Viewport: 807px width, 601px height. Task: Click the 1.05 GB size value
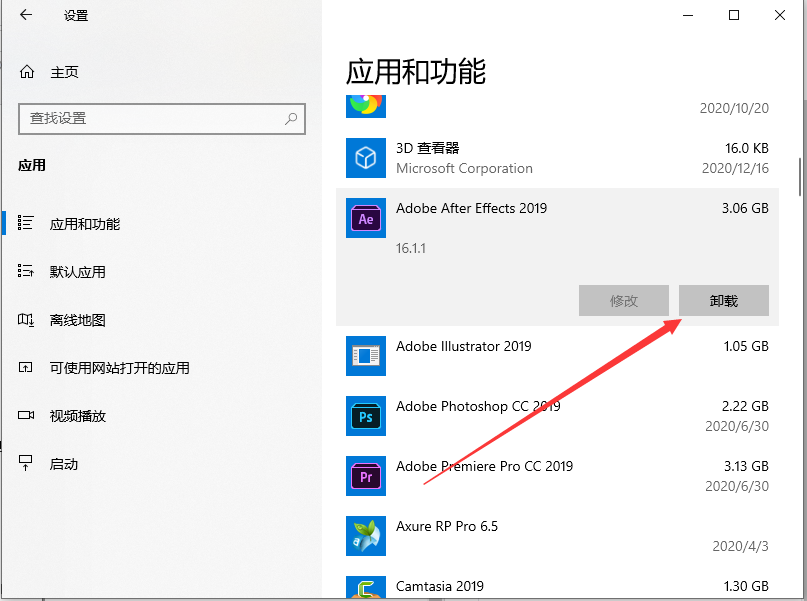746,346
